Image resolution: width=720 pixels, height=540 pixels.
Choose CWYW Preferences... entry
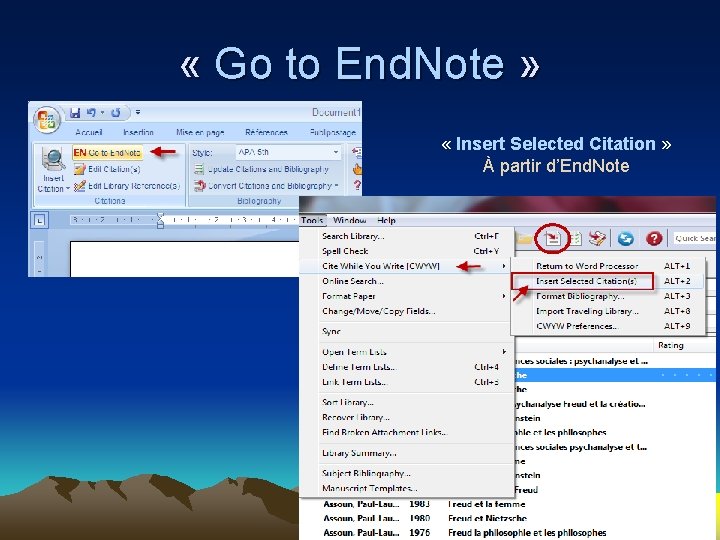click(x=608, y=326)
